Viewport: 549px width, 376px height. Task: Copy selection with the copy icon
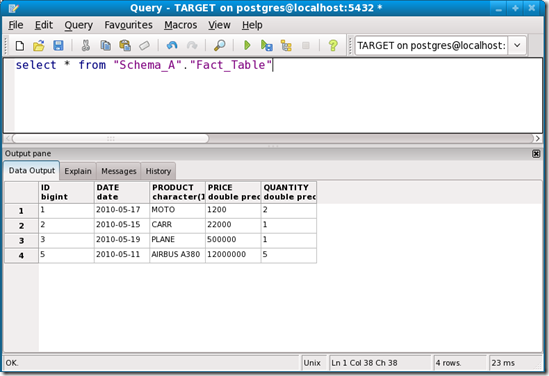click(105, 46)
